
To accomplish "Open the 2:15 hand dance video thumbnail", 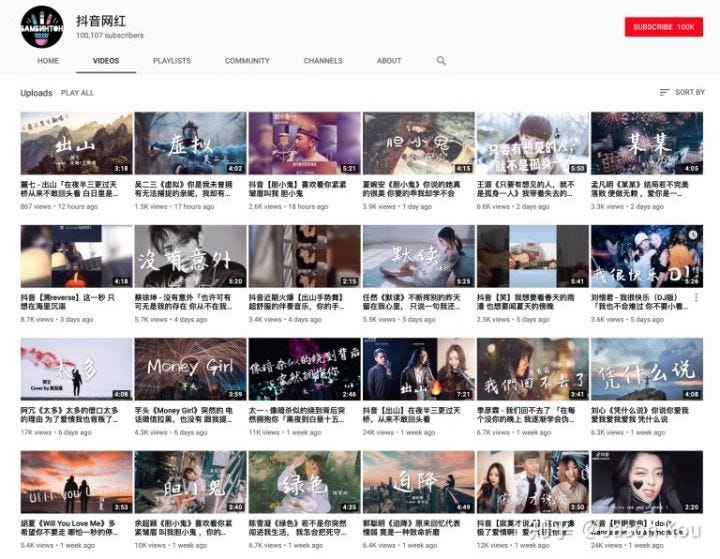I will point(304,256).
